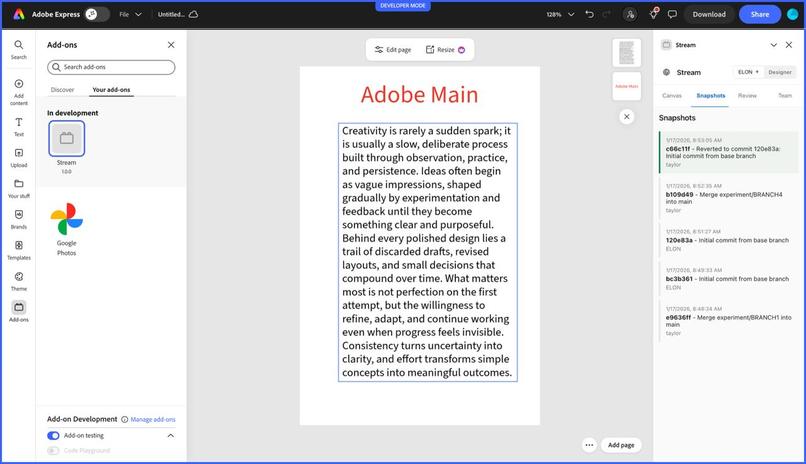Close the page thumbnails strip

click(x=627, y=117)
